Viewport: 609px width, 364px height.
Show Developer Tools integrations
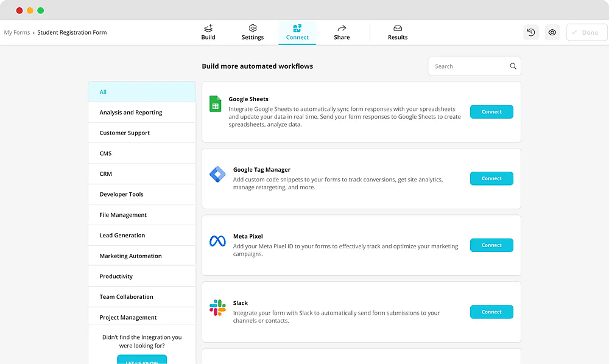[x=142, y=194]
